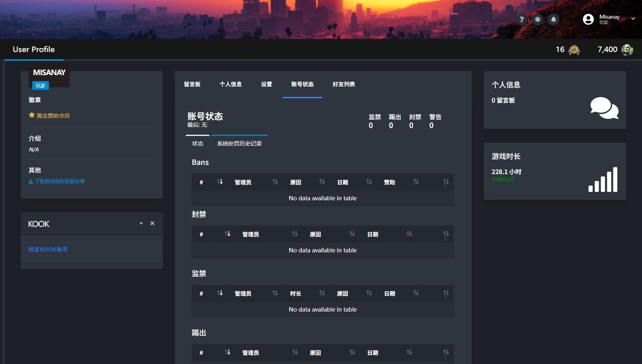The width and height of the screenshot is (642, 364).
Task: Sort Bans table by 日期 column
Action: 353,182
